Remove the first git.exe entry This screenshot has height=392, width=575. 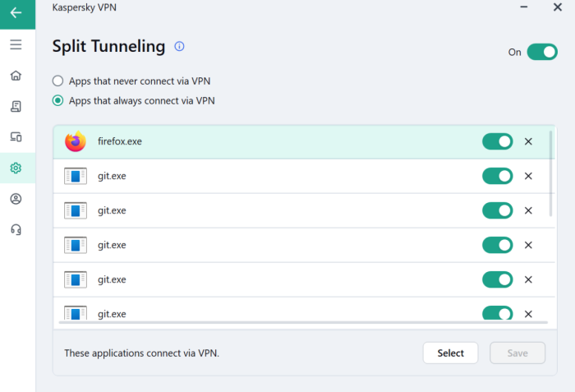[x=528, y=176]
